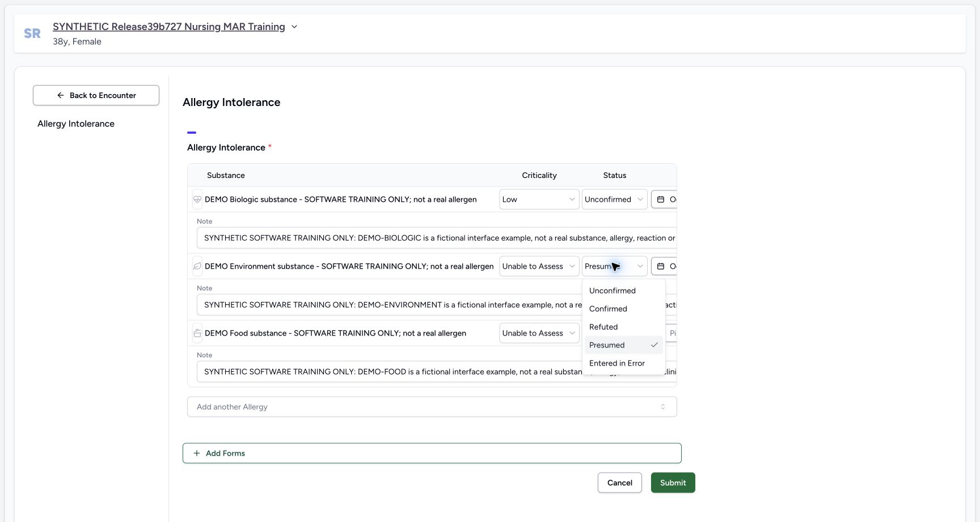Select Allergy Intolerance in the sidebar
The image size is (980, 522).
click(x=76, y=124)
